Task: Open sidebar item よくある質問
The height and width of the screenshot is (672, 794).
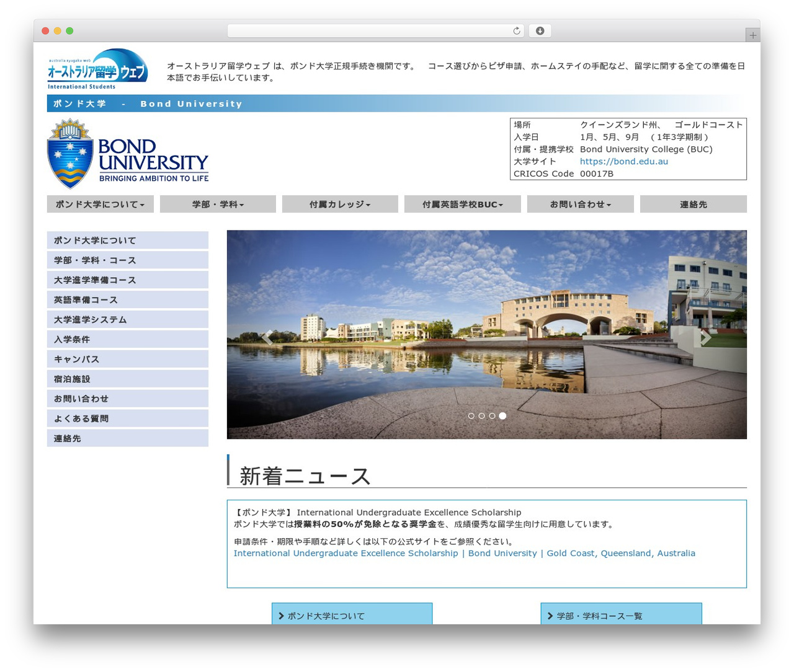Action: click(x=128, y=418)
